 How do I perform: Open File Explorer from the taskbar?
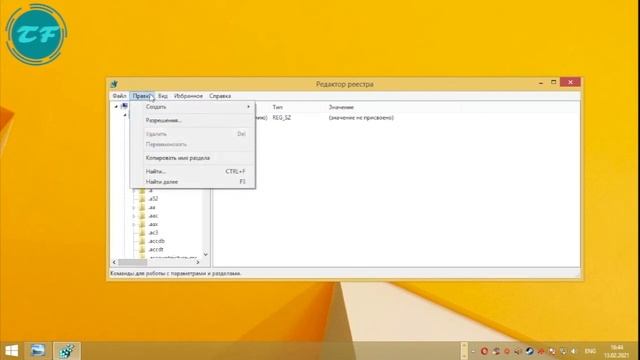38,351
